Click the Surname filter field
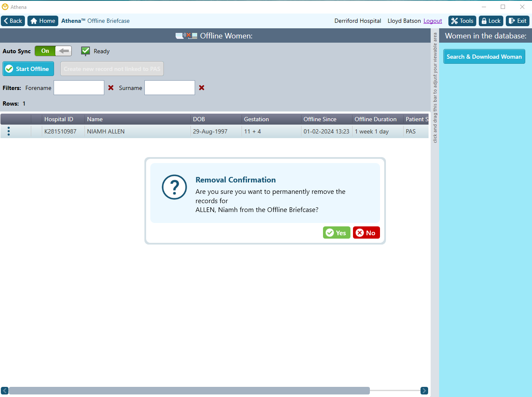This screenshot has width=532, height=397. click(x=170, y=88)
